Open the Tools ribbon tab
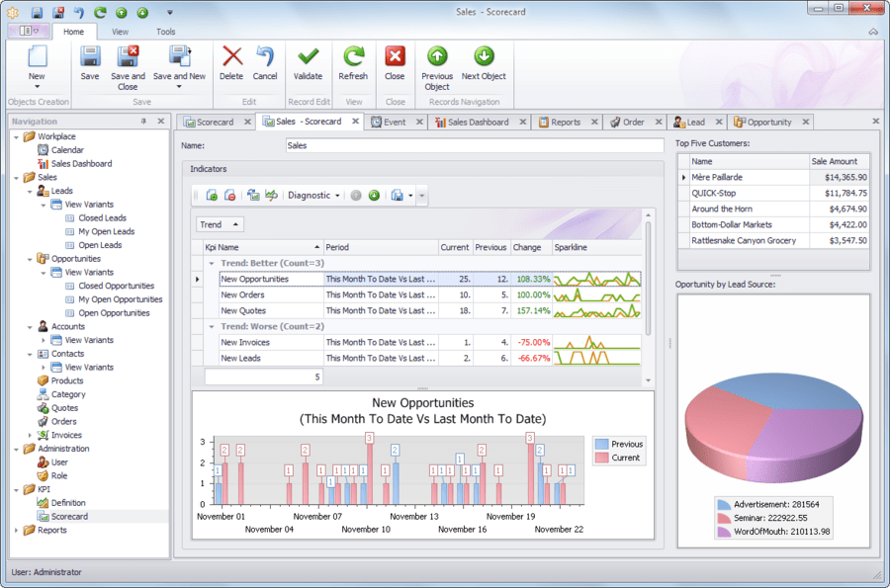 coord(165,32)
